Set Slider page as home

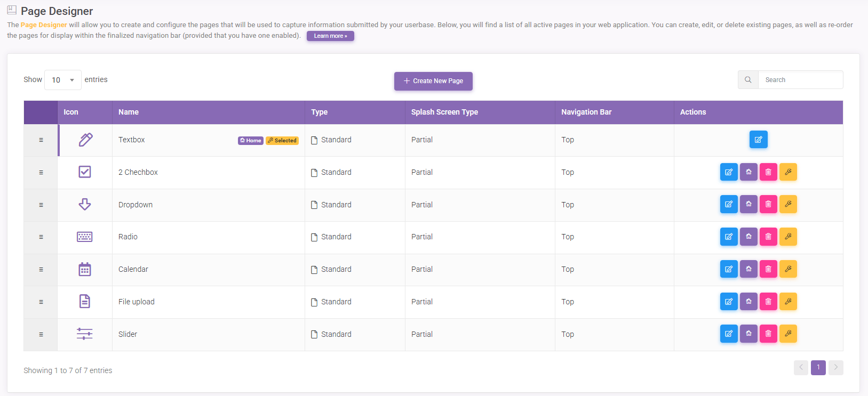coord(748,334)
